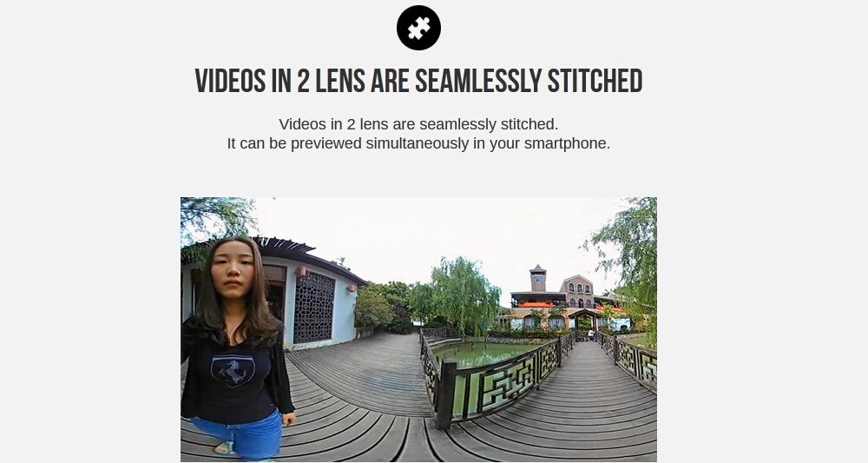
Task: Click the lattice window on the white building
Action: pos(314,308)
